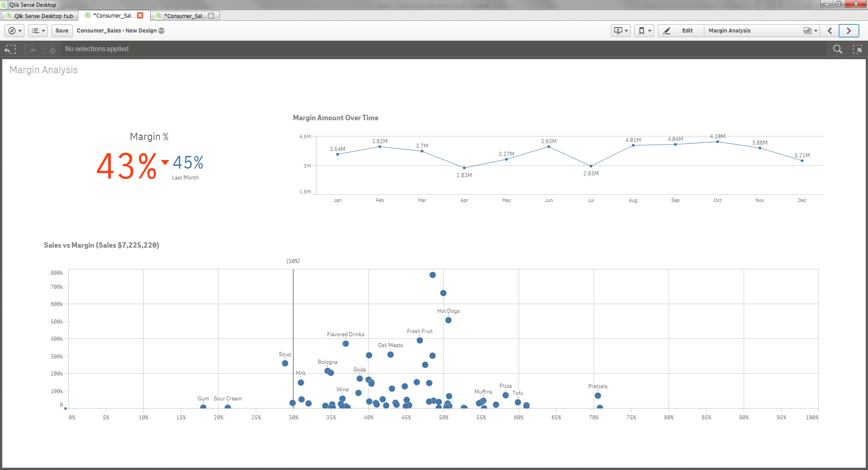Open the stories presentation dropdown
Viewport: 868px width, 470px height.
(x=620, y=31)
